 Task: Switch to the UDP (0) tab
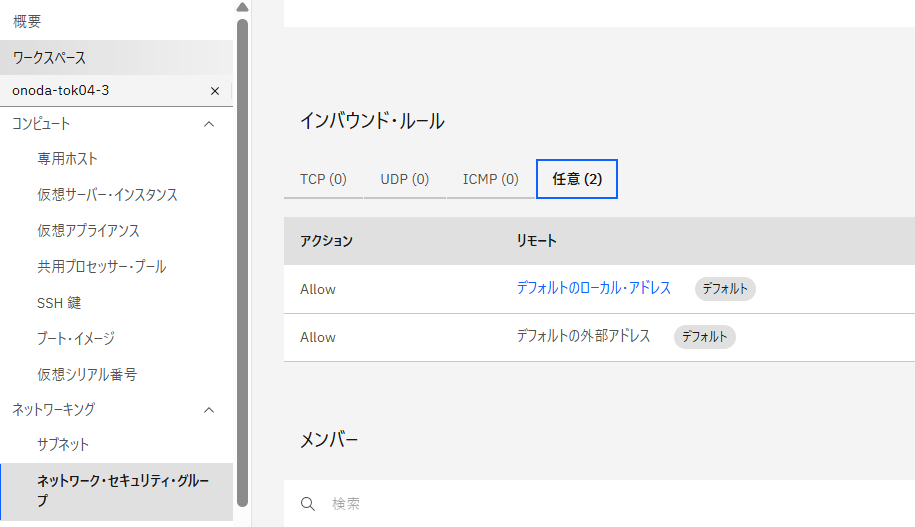tap(405, 179)
